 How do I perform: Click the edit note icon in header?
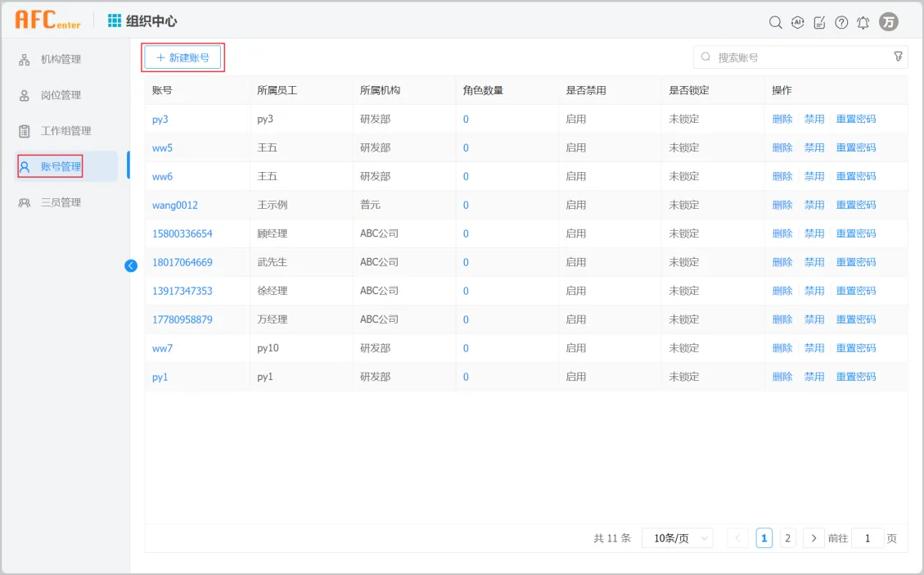tap(819, 22)
